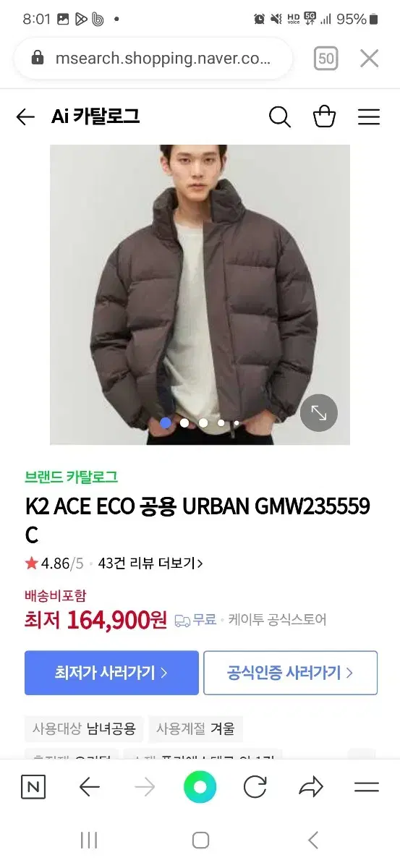Close the browser tab with X
The height and width of the screenshot is (868, 400).
point(370,59)
